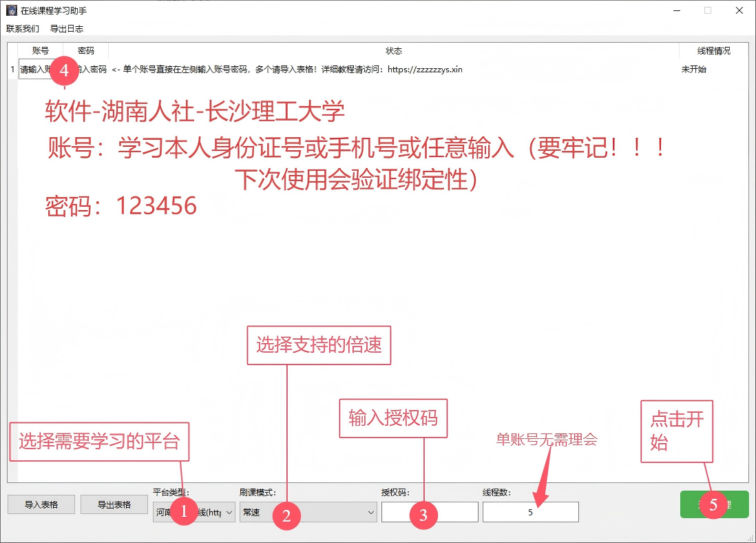Select row number 1 header

tap(12, 70)
